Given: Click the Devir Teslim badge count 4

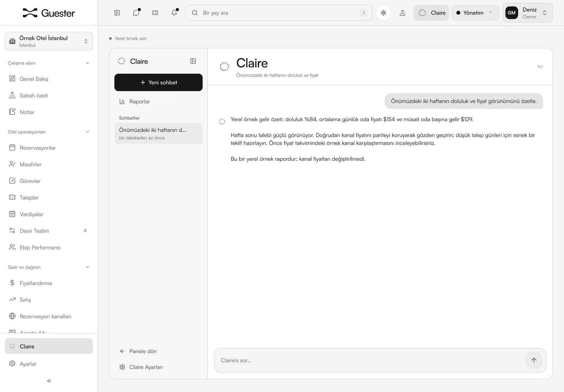Looking at the screenshot, I should (85, 230).
